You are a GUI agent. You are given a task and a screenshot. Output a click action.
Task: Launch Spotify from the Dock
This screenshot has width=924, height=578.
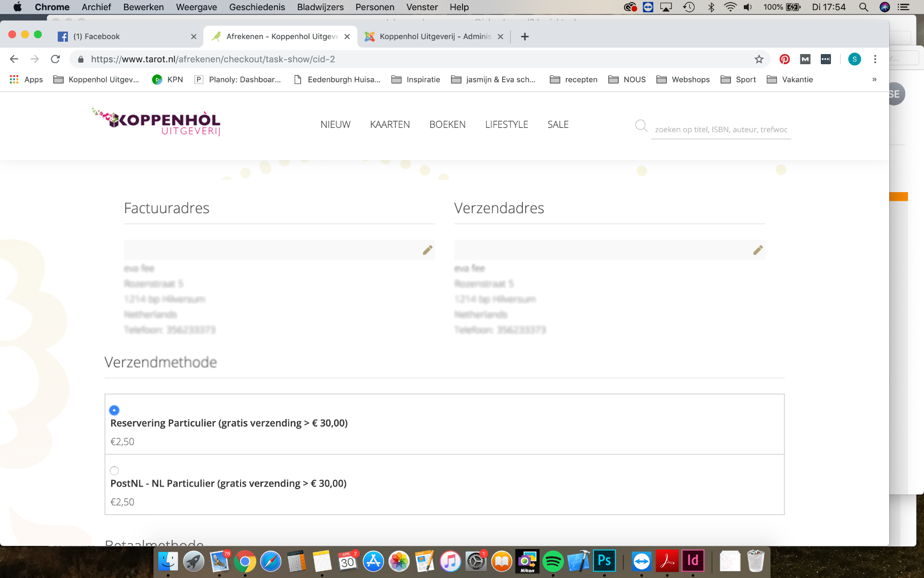click(553, 561)
